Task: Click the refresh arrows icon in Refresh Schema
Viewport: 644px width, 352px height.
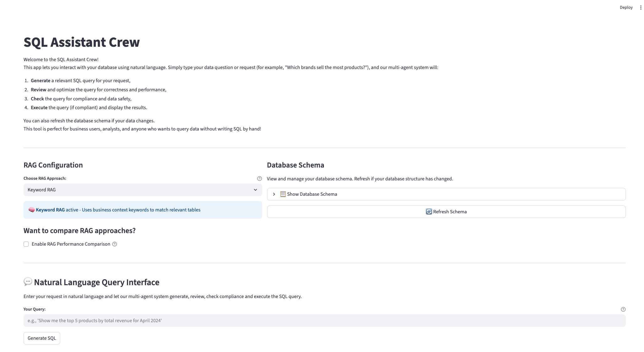Action: (x=429, y=212)
